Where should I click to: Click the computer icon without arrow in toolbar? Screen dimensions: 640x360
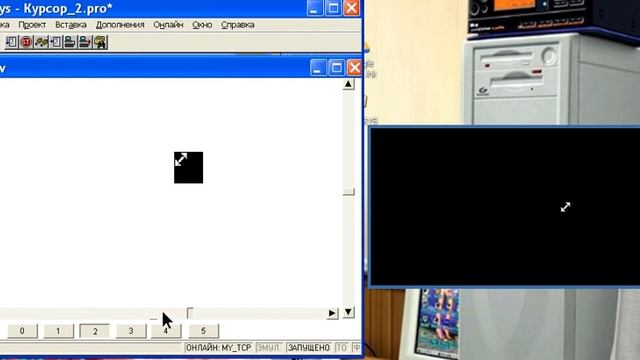[x=70, y=42]
